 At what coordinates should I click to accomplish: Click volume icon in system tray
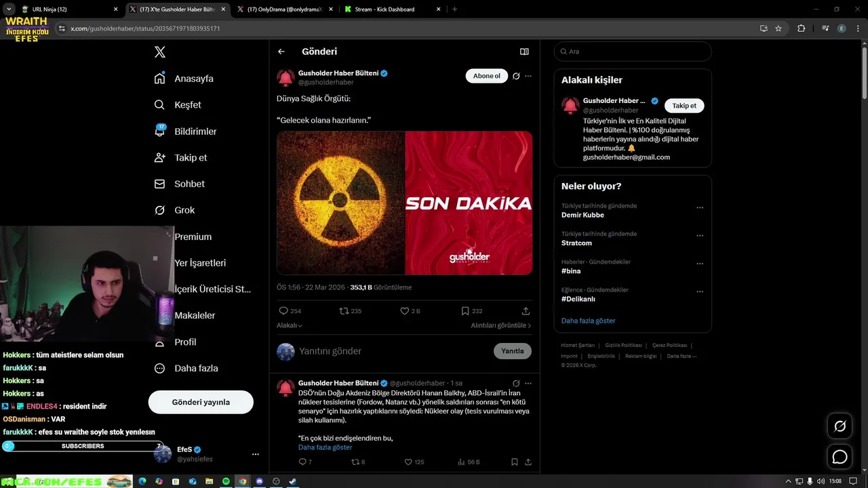(x=821, y=481)
